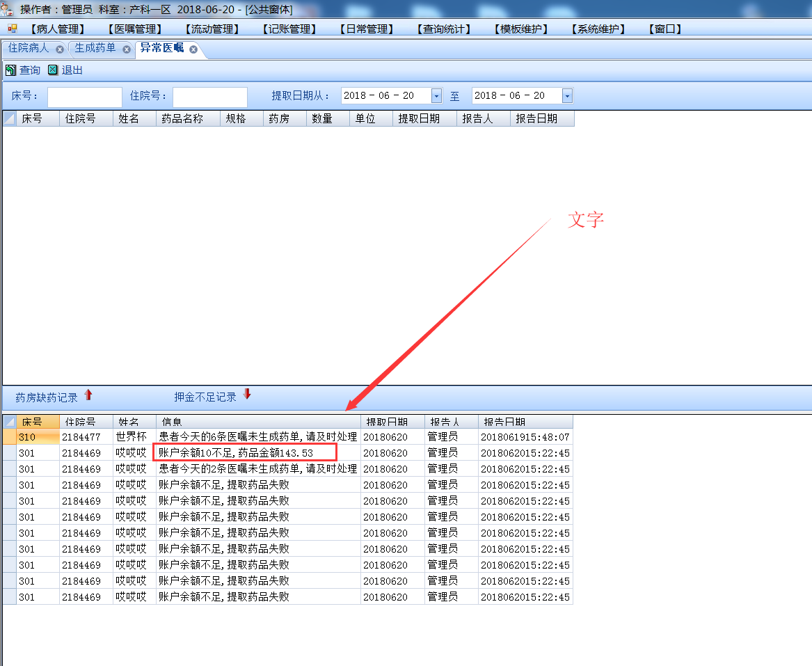Sort by upper 药品名称 column header
Image resolution: width=812 pixels, height=666 pixels.
point(188,118)
